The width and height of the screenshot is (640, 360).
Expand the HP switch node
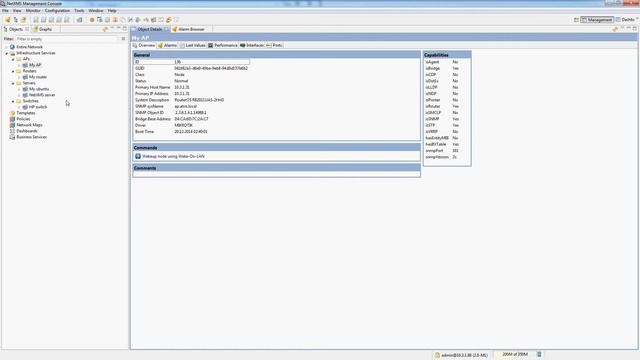pos(19,107)
